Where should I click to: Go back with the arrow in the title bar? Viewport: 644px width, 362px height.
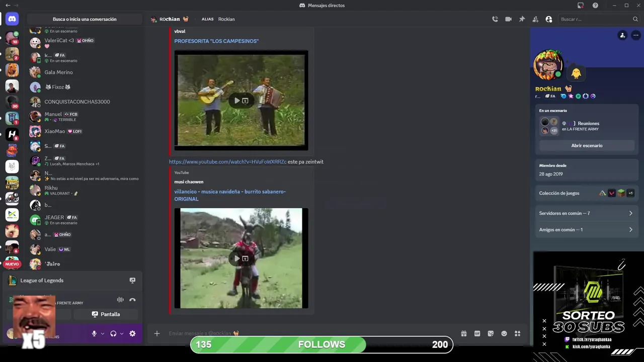point(8,5)
